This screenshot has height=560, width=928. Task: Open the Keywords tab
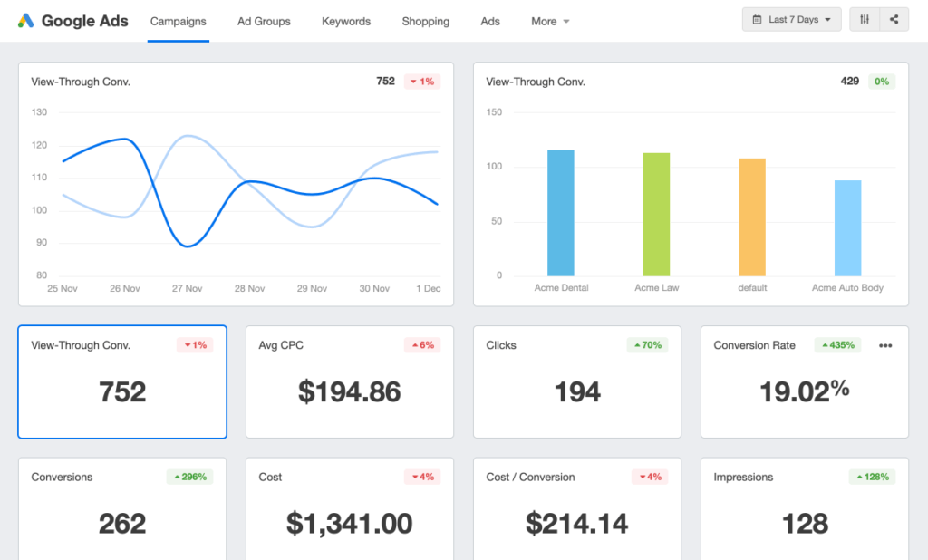(x=346, y=21)
